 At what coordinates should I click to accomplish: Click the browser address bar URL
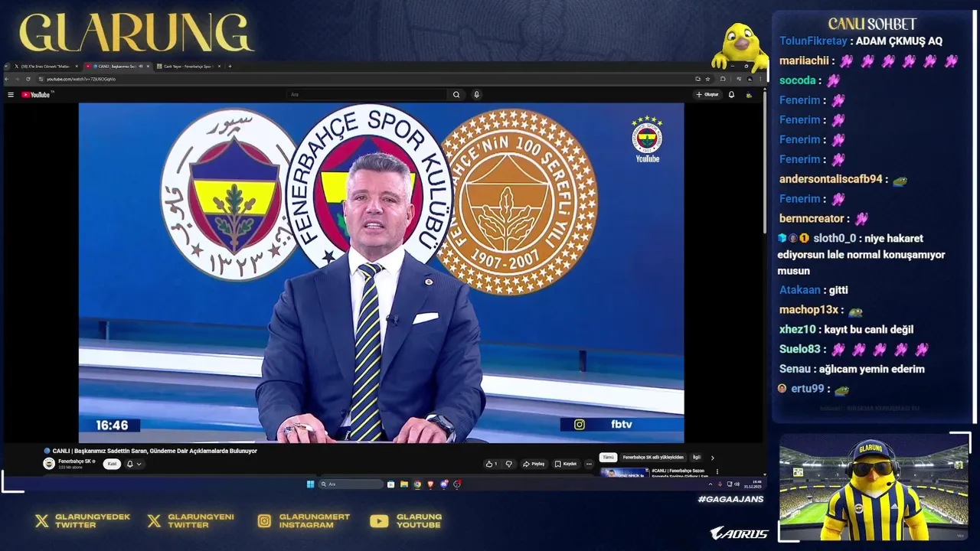80,79
